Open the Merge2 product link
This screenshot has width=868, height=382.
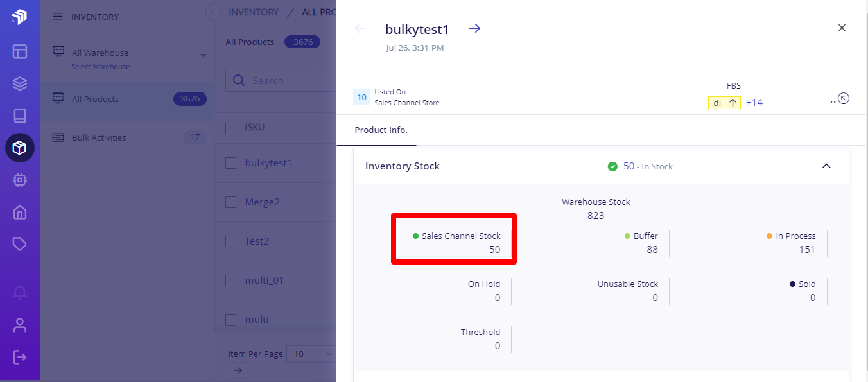263,202
